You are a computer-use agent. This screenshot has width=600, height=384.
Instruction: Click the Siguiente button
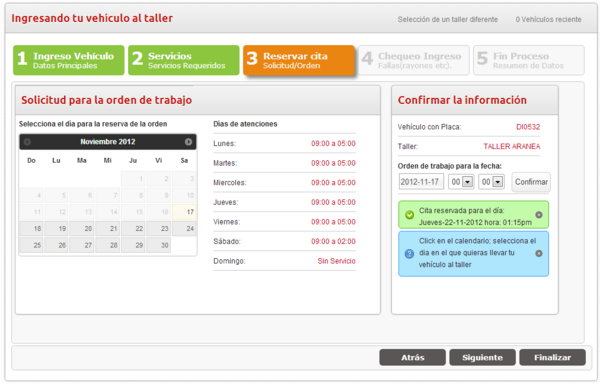482,358
